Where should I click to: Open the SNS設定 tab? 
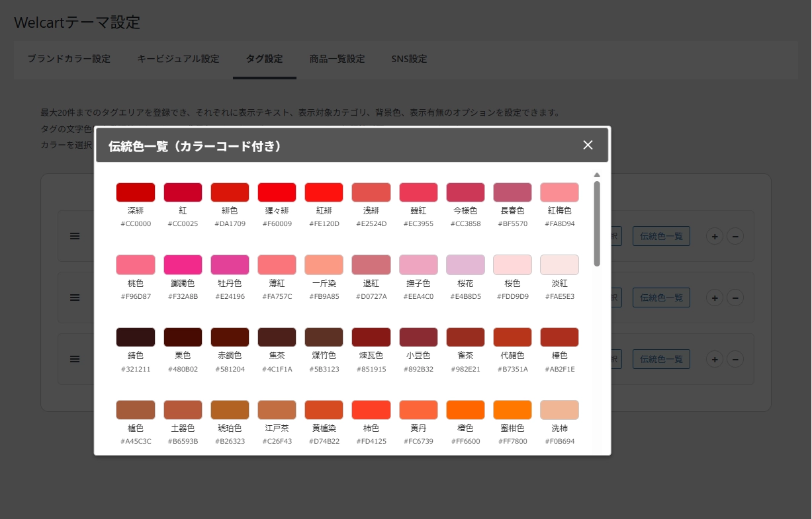pos(408,58)
